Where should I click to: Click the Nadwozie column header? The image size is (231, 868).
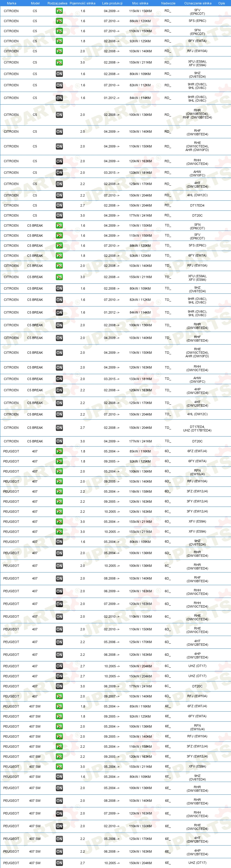168,3
